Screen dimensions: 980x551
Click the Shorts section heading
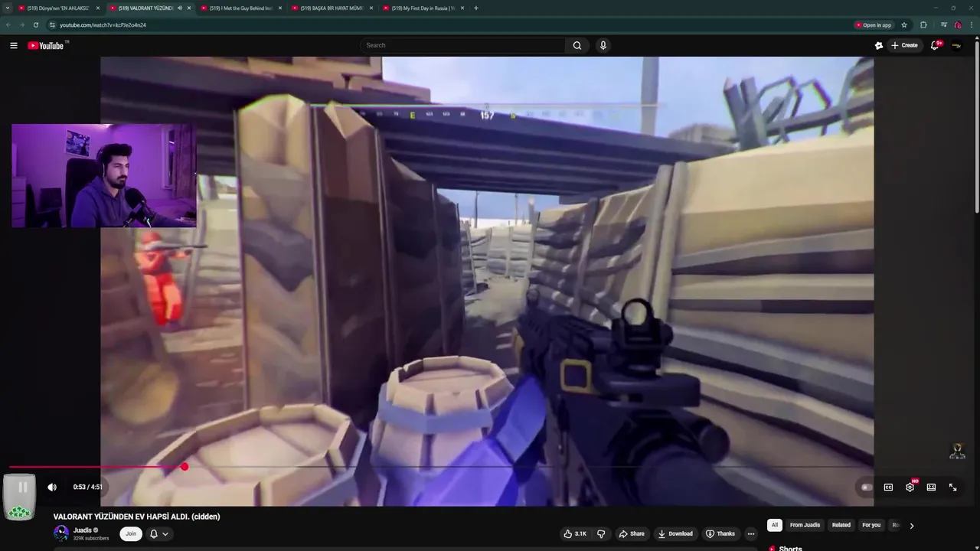point(791,548)
